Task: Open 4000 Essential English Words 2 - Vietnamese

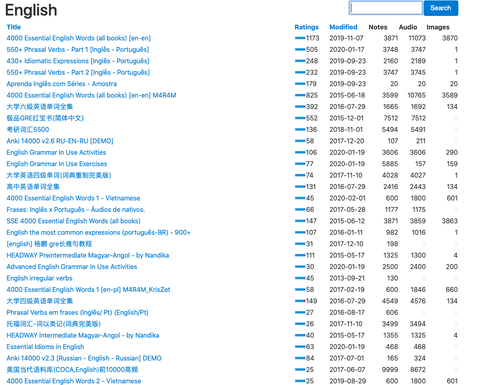Action: (74, 381)
